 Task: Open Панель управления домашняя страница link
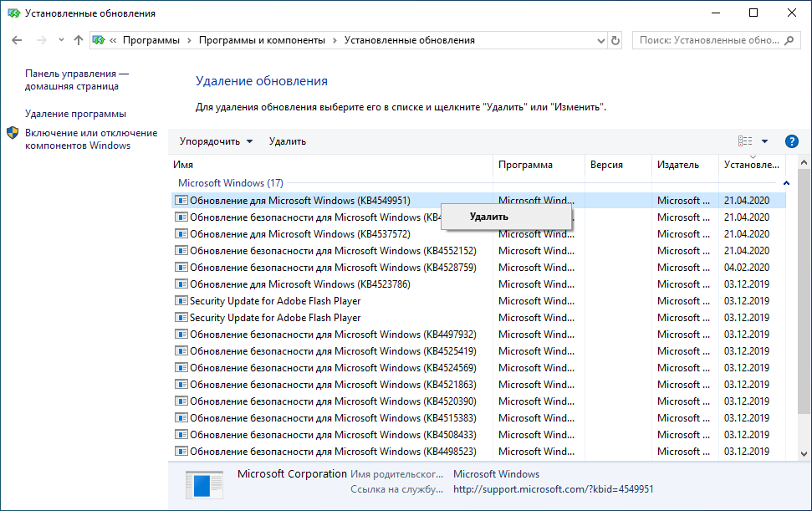[x=77, y=80]
